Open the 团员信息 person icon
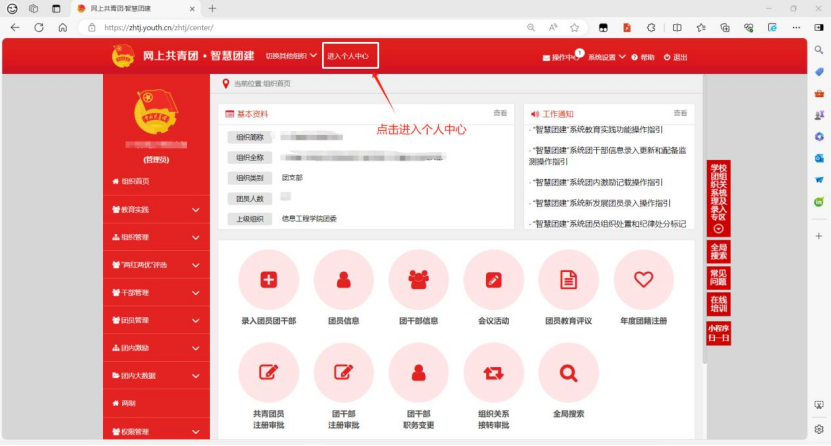 (343, 279)
